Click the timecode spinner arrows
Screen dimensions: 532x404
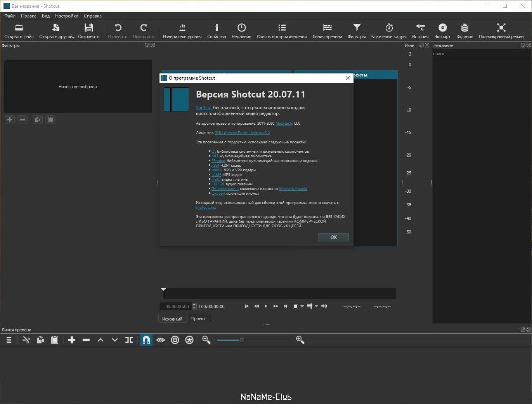pos(194,306)
